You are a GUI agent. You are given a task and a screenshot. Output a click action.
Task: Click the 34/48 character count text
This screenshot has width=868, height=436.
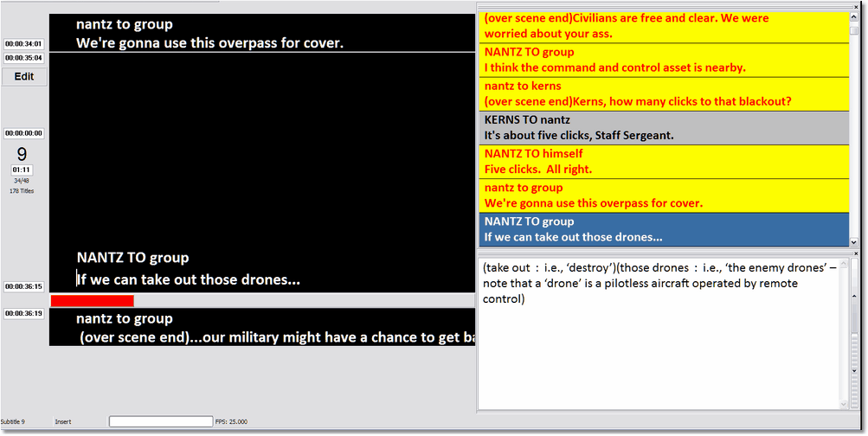tap(22, 181)
